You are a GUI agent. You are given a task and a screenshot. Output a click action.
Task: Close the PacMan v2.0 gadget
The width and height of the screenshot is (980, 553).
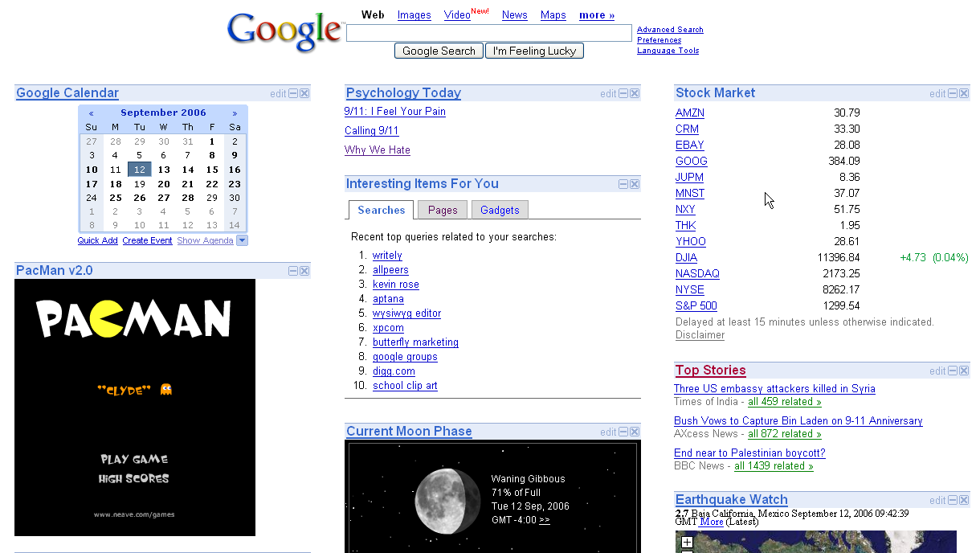[304, 272]
